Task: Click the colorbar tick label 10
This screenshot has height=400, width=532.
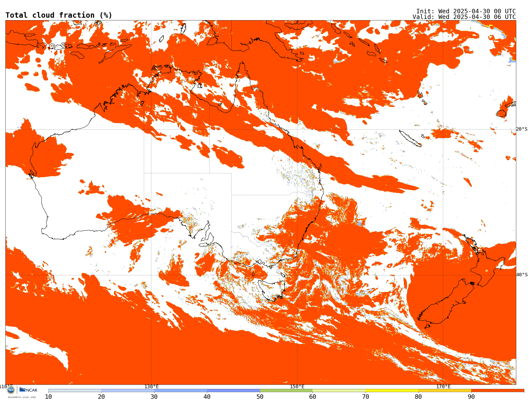Action: 49,397
